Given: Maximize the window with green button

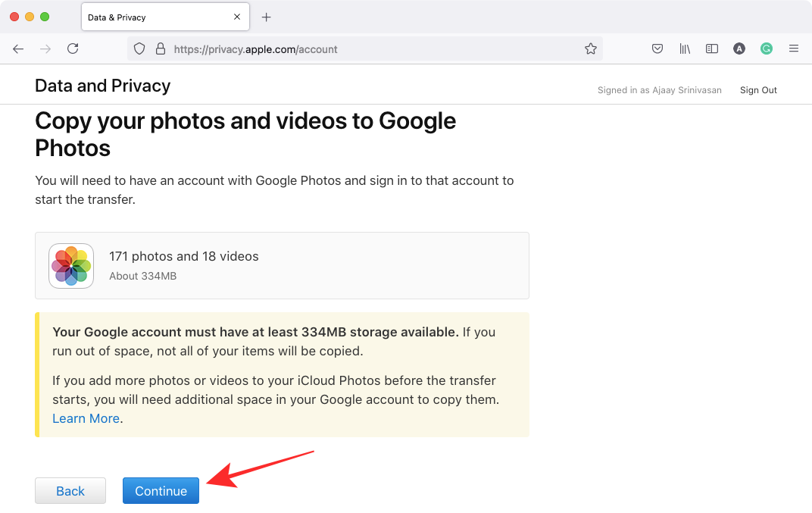Looking at the screenshot, I should (x=45, y=17).
